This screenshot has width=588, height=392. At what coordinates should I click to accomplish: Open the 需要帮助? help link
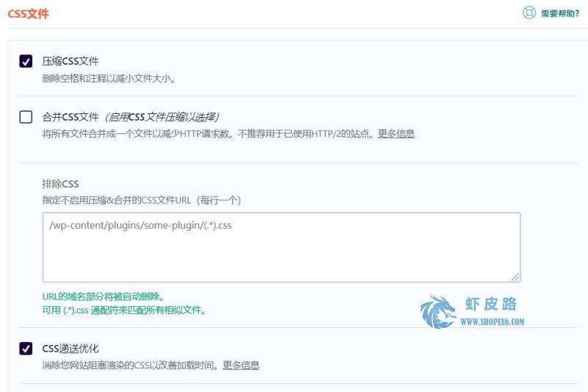(x=560, y=13)
